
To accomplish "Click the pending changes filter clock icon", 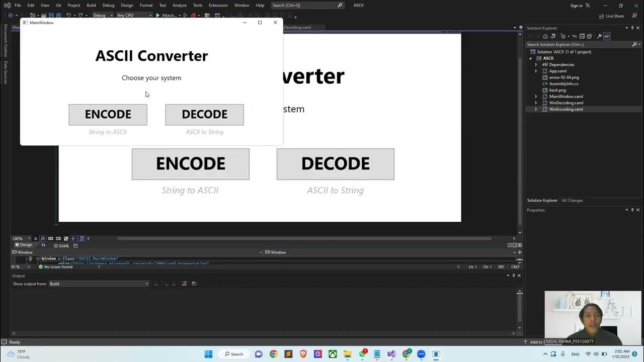I will pyautogui.click(x=563, y=36).
